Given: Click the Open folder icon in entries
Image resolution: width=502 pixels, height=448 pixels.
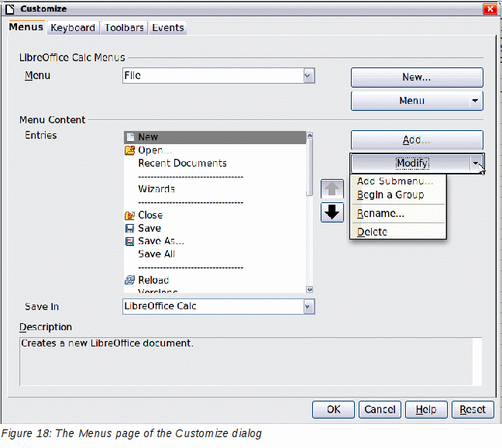Looking at the screenshot, I should pyautogui.click(x=129, y=150).
